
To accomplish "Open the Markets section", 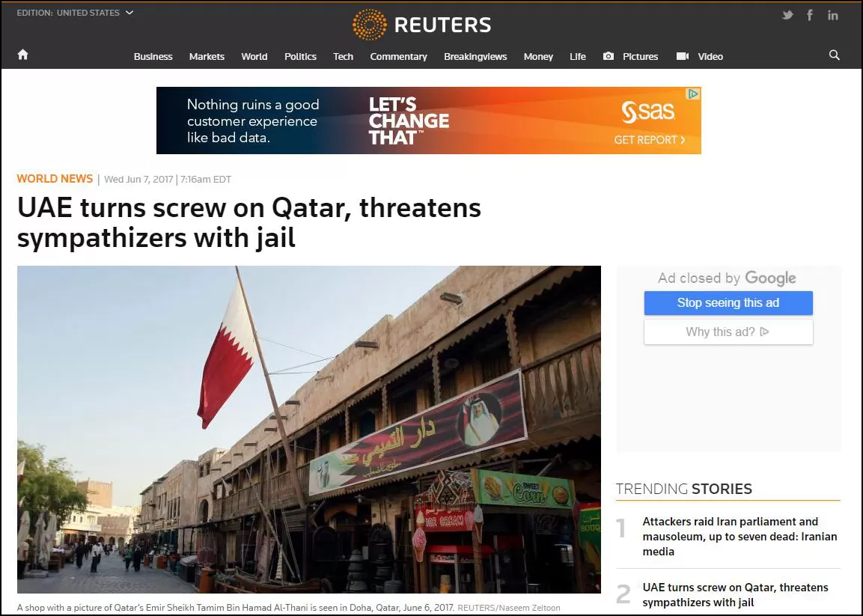I will coord(207,56).
